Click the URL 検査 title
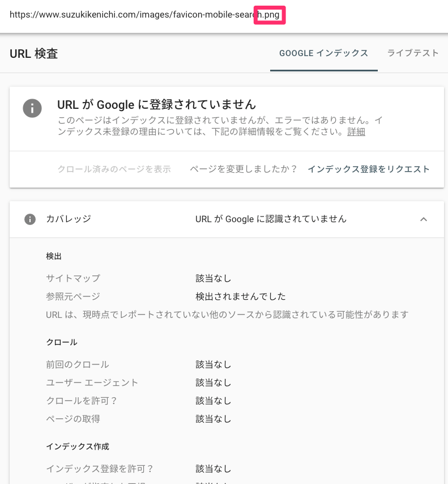 click(33, 53)
